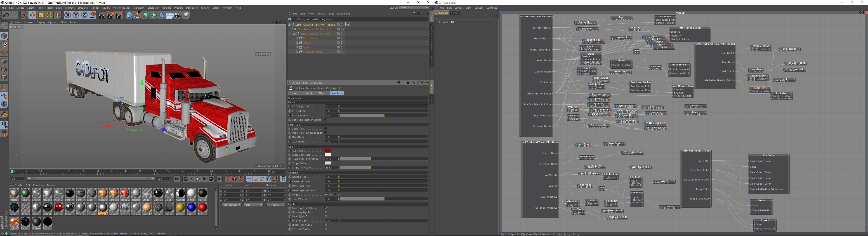
Task: Switch coordinate system to world/object
Action: pyautogui.click(x=92, y=15)
